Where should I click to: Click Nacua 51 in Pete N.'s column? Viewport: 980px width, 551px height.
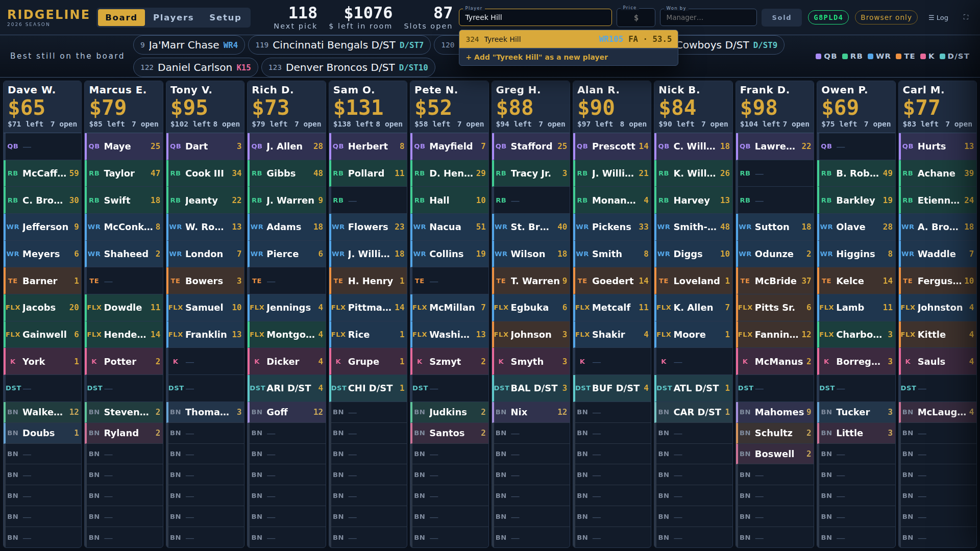tap(449, 227)
